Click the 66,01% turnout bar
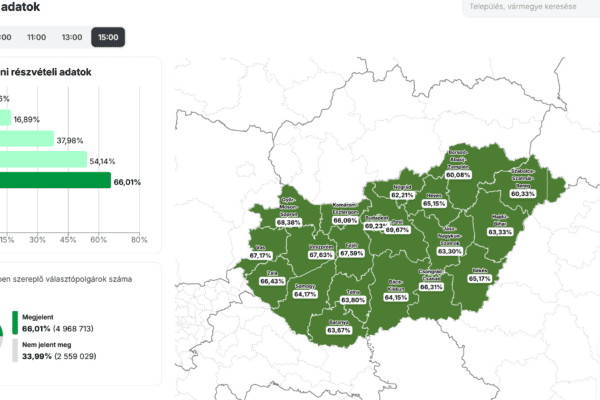600x400 pixels. tap(55, 181)
